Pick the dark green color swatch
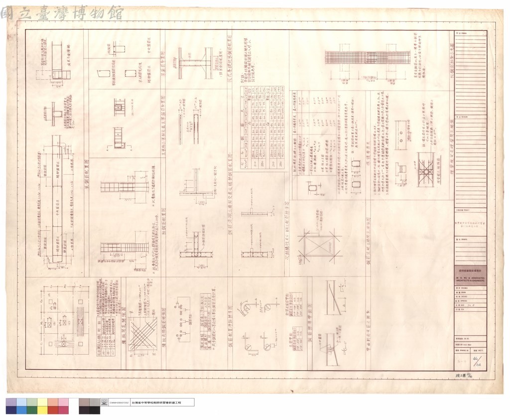Screen dimensions: 510x420 pyautogui.click(x=32, y=410)
